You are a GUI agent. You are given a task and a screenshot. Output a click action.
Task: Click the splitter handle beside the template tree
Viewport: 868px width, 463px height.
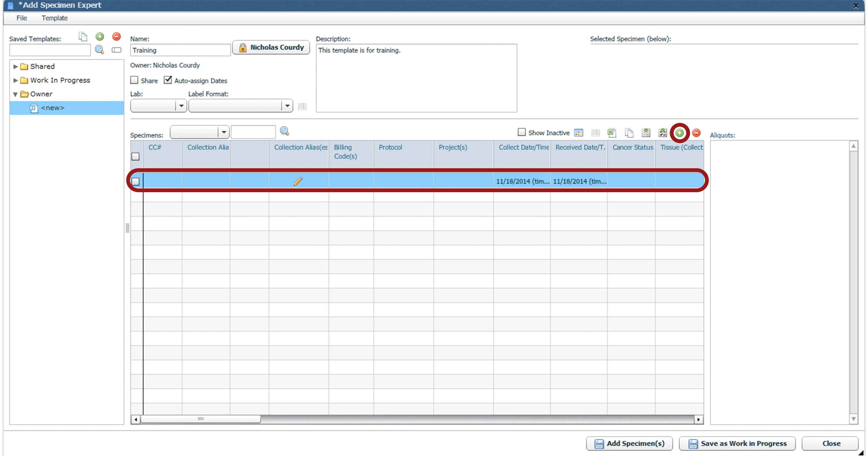[x=127, y=228]
